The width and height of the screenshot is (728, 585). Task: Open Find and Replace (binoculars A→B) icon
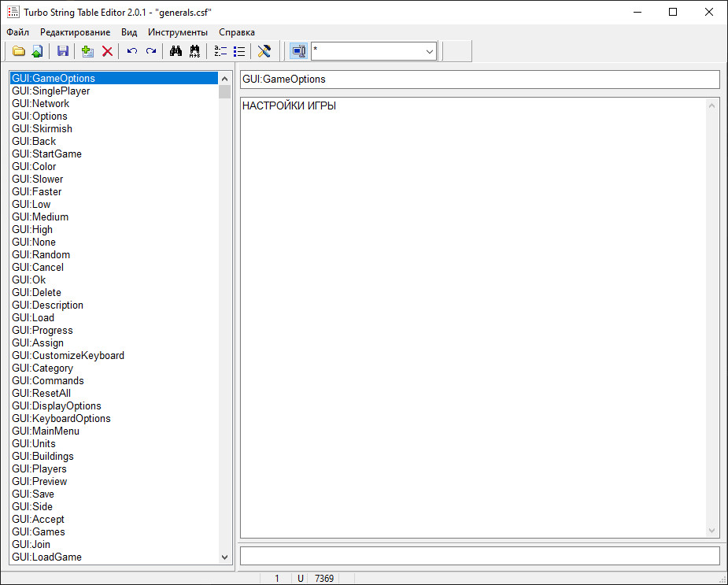pyautogui.click(x=195, y=51)
